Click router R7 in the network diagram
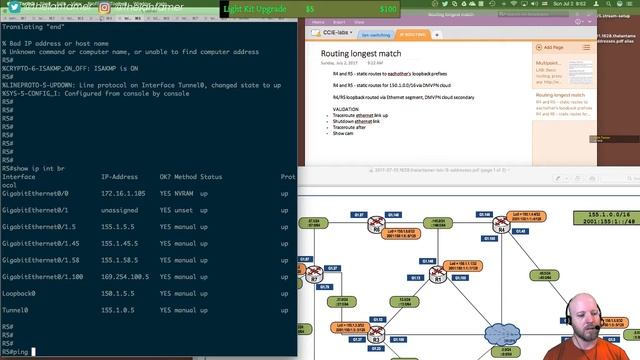The width and height of the screenshot is (640, 360). 314,274
